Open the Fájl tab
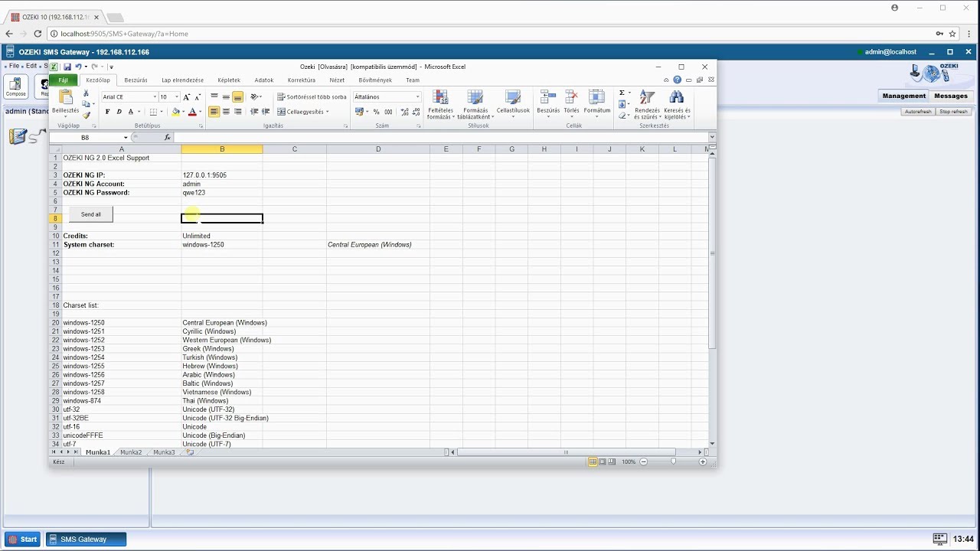 [x=64, y=80]
